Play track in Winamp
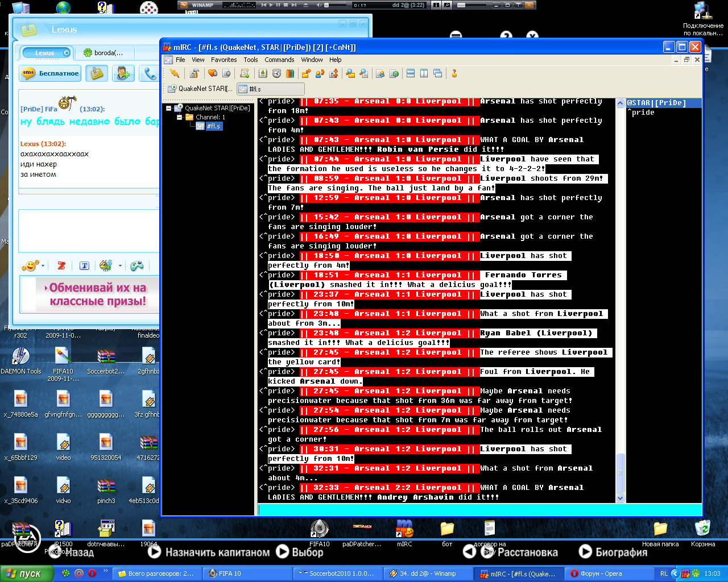The width and height of the screenshot is (728, 582). (x=271, y=5)
